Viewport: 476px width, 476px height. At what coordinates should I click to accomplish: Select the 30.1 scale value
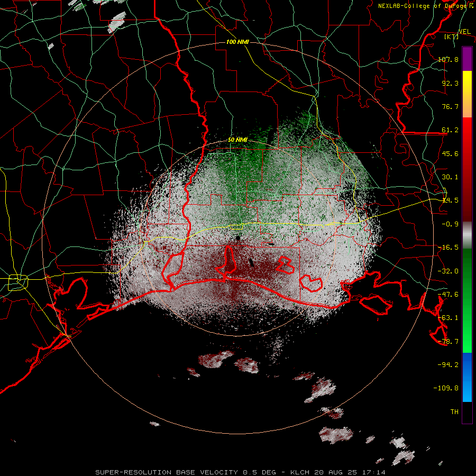point(450,177)
